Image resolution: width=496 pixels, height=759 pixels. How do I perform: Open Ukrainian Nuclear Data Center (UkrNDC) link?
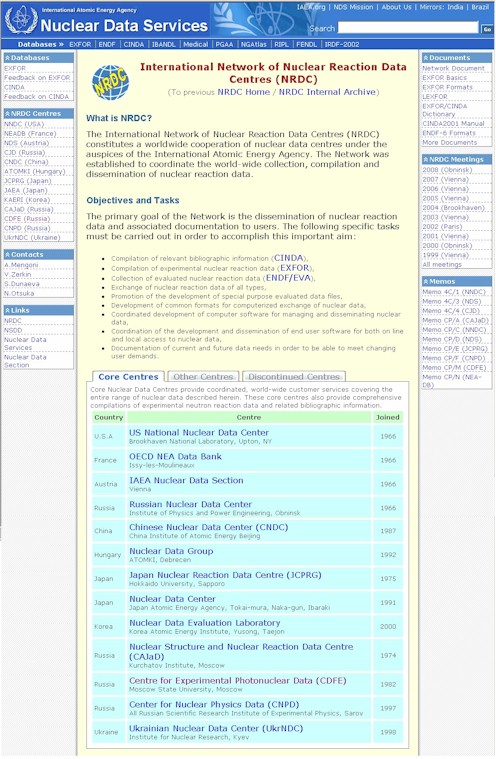coord(216,729)
